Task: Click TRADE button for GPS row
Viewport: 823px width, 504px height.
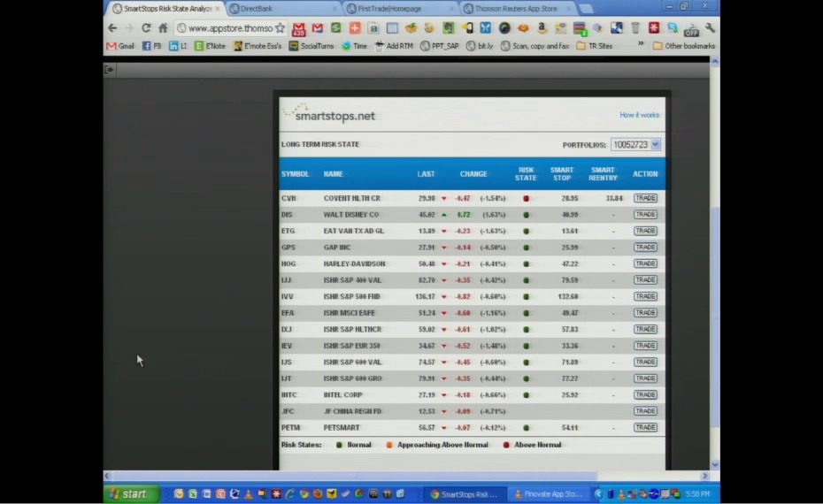Action: coord(645,247)
